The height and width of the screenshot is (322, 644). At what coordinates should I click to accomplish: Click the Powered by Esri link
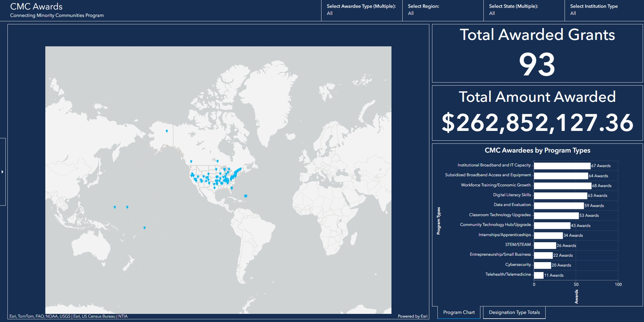(412, 316)
